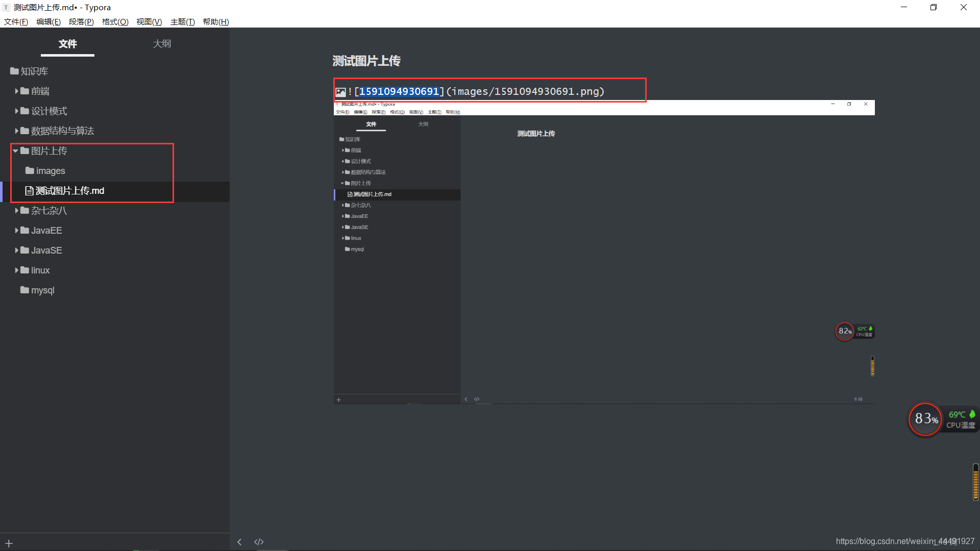Click the selected alt text 1591094930691

click(x=399, y=91)
